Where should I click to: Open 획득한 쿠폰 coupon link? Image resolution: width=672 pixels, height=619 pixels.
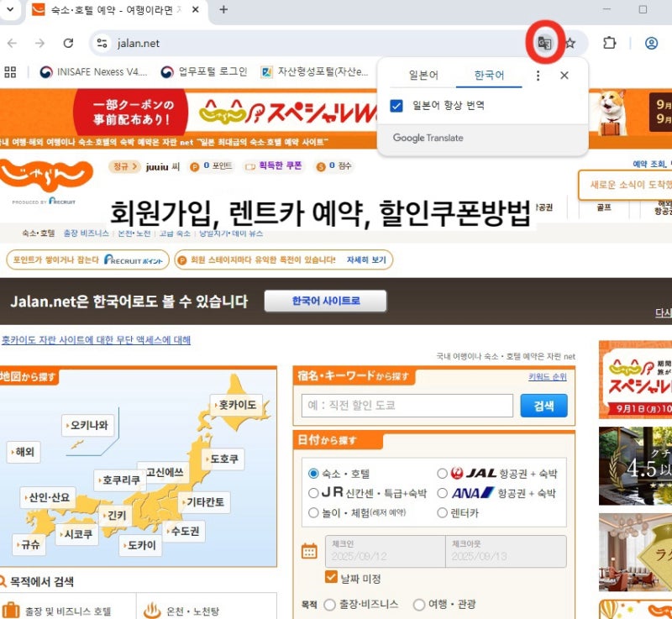pyautogui.click(x=274, y=166)
